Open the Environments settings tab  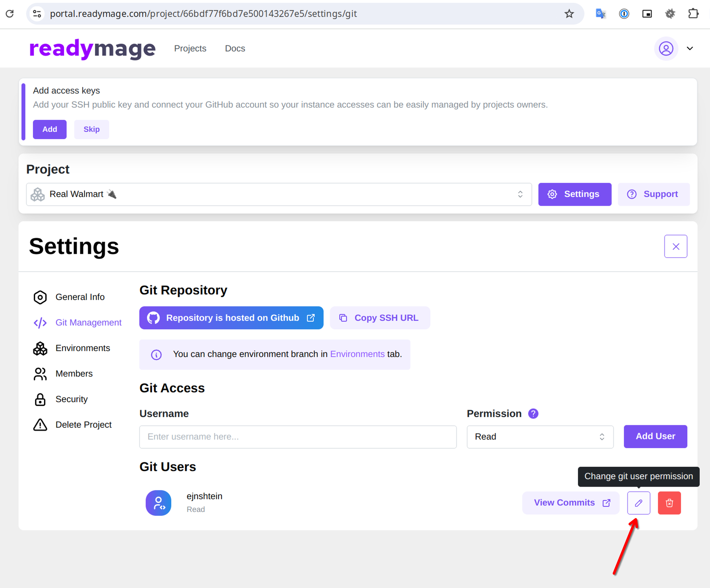pyautogui.click(x=83, y=348)
